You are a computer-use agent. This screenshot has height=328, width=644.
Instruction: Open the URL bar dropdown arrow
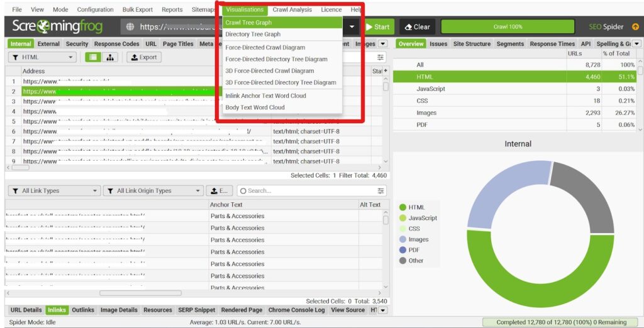(x=352, y=27)
